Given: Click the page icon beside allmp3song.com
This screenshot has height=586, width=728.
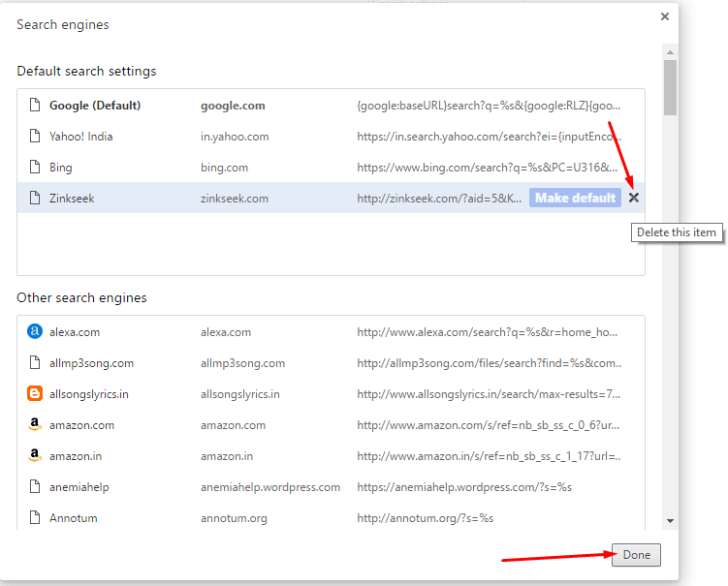Looking at the screenshot, I should point(35,363).
